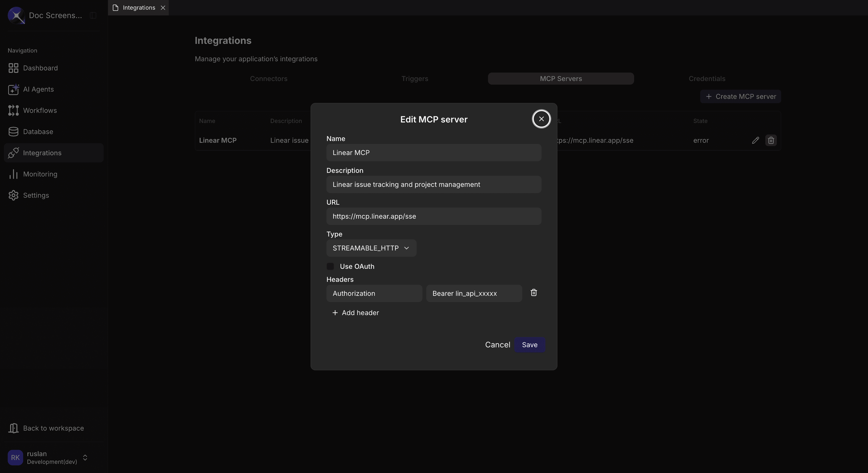Image resolution: width=868 pixels, height=473 pixels.
Task: Save the MCP server changes
Action: [x=529, y=345]
